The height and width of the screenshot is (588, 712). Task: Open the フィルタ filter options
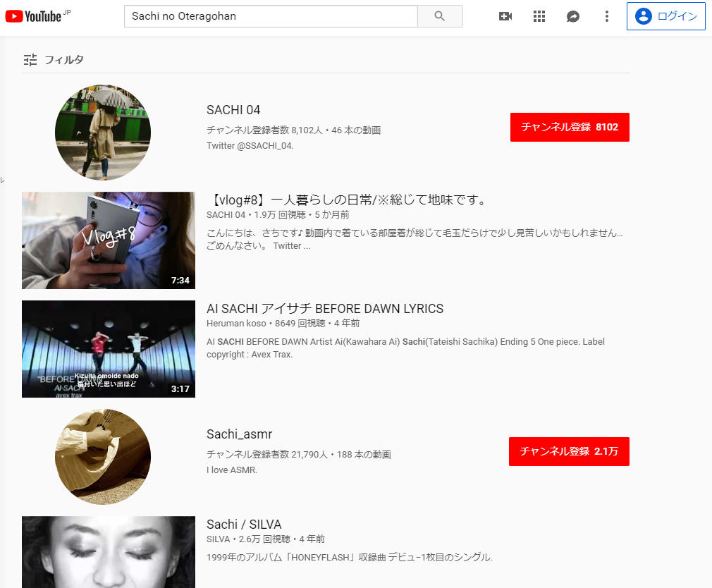click(54, 59)
